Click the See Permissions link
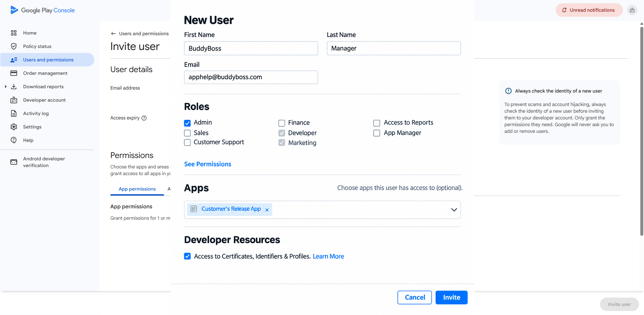This screenshot has width=644, height=315. click(x=208, y=164)
